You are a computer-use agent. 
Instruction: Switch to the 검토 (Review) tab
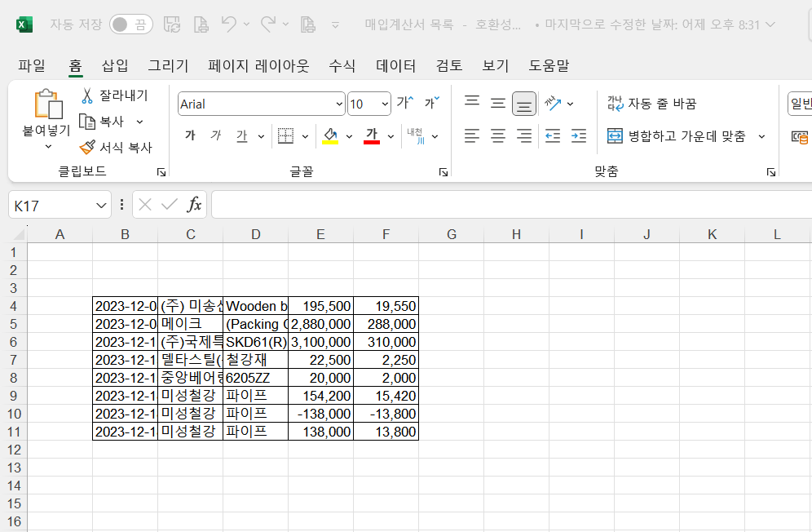click(449, 65)
